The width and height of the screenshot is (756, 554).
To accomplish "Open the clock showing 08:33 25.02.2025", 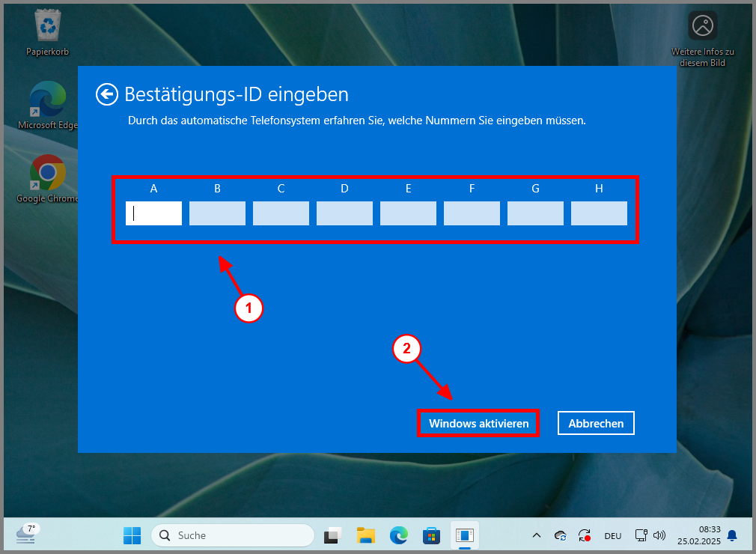I will 698,535.
